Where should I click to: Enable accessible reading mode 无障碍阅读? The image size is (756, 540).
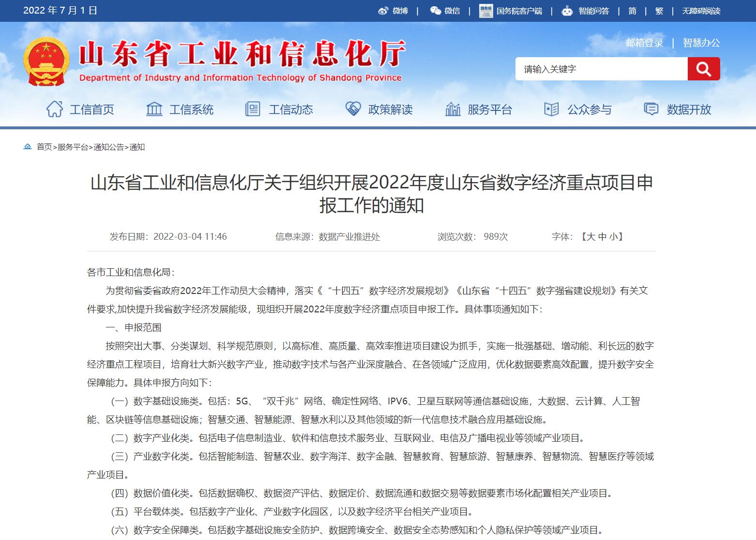[701, 11]
